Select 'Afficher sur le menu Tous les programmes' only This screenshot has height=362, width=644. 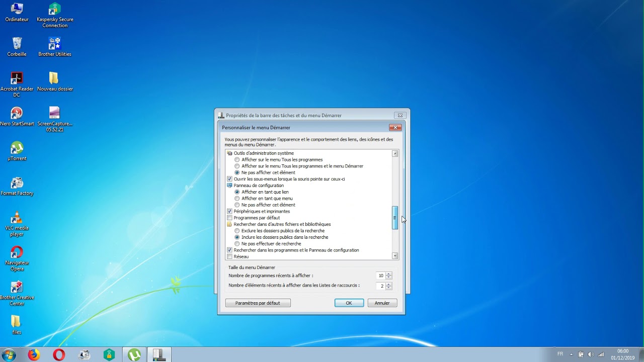pyautogui.click(x=237, y=160)
